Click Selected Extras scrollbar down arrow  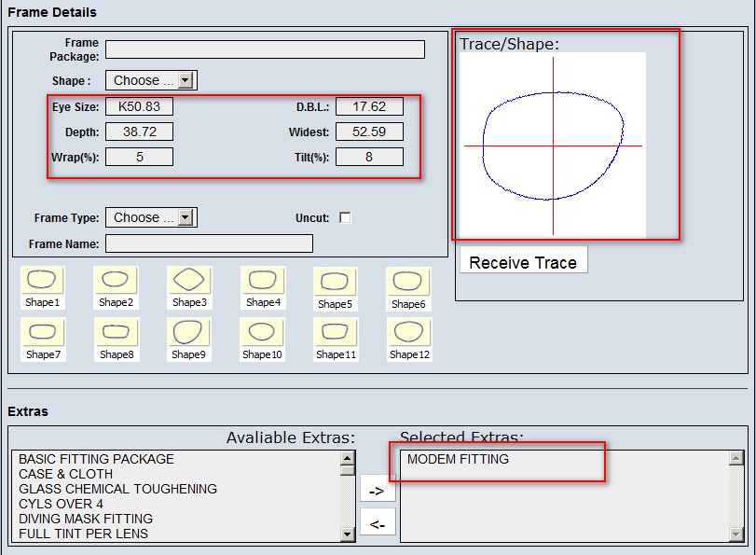(735, 534)
